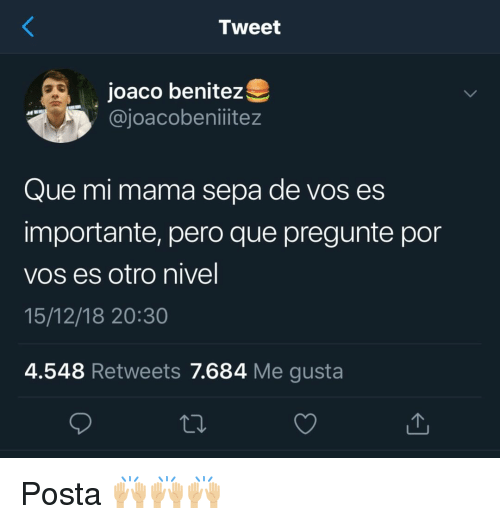Open the @joacobeniiitez handle

tap(185, 118)
